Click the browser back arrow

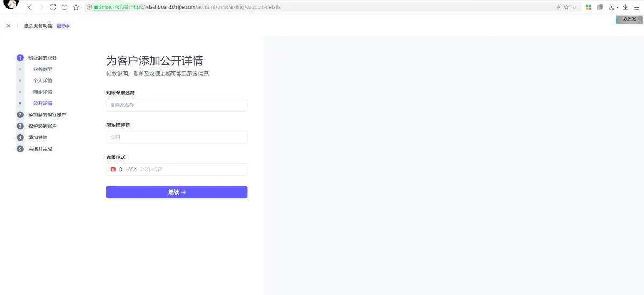tap(30, 8)
